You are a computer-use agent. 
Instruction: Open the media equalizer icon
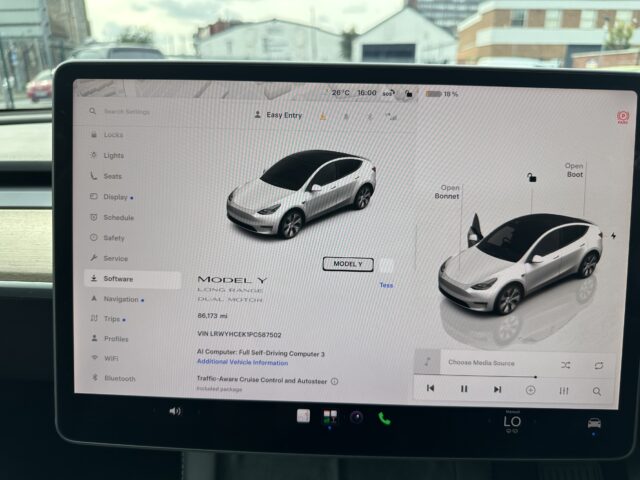[x=564, y=391]
